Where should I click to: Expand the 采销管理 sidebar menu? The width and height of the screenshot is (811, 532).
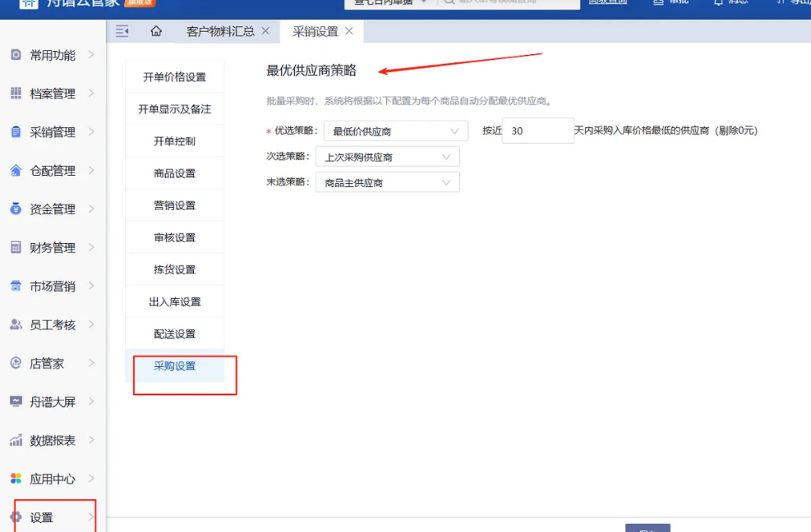53,132
